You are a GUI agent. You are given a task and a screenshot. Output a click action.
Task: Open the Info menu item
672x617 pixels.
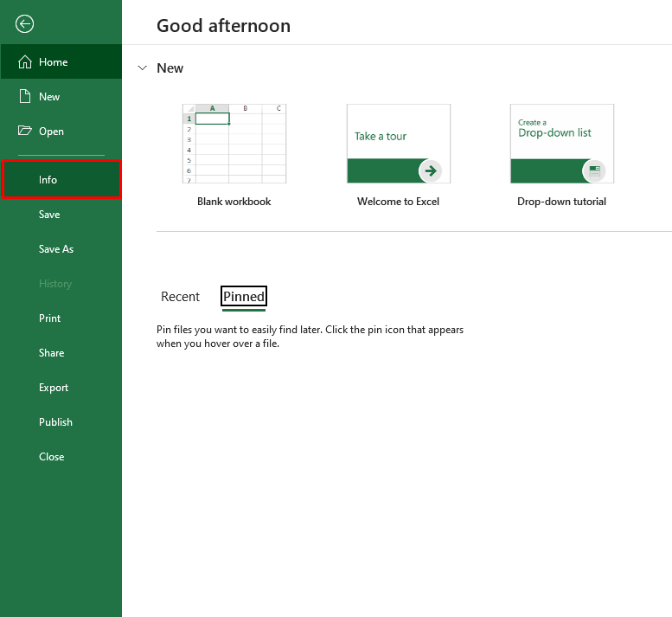tap(61, 179)
